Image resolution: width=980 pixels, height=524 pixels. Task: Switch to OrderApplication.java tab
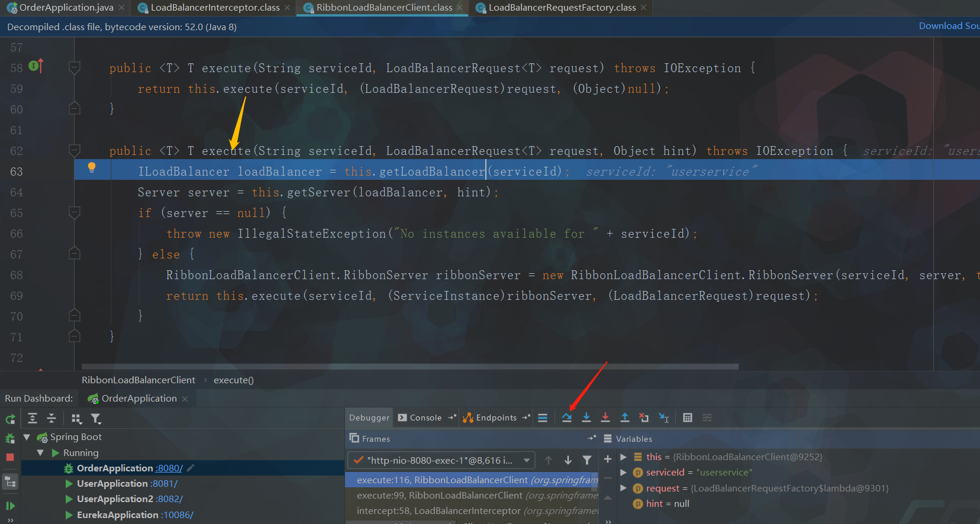[x=66, y=8]
